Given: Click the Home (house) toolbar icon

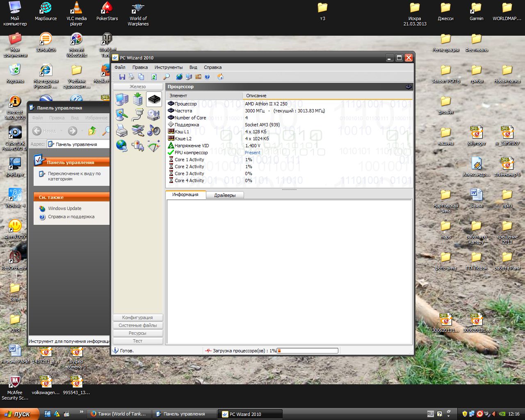Looking at the screenshot, I should (x=220, y=77).
